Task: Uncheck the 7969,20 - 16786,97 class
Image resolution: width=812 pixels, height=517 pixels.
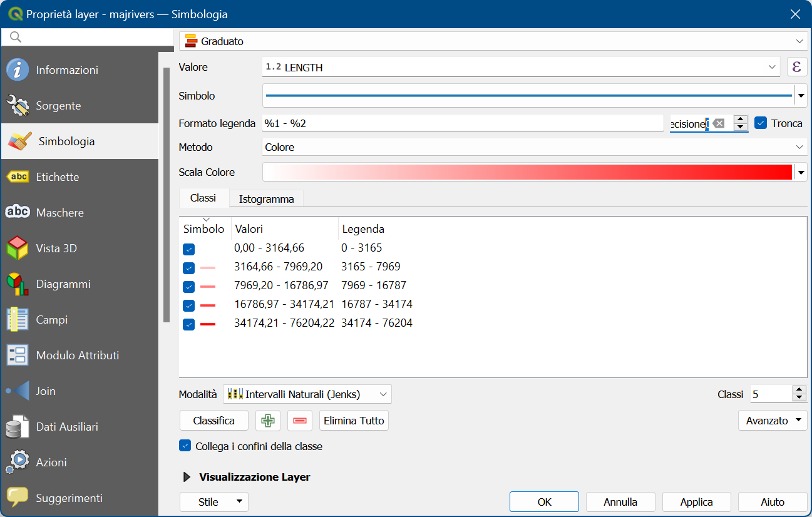Action: (x=189, y=287)
